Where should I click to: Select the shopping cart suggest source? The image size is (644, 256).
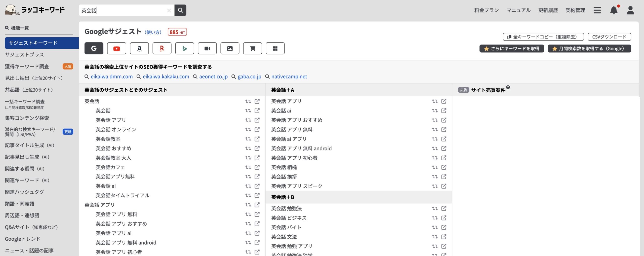click(252, 48)
